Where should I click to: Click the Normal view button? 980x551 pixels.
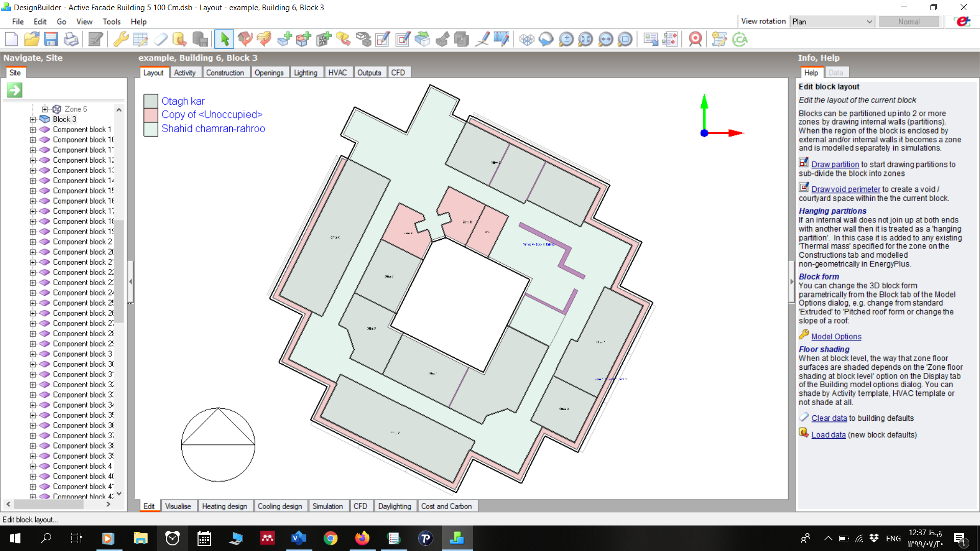pyautogui.click(x=909, y=21)
